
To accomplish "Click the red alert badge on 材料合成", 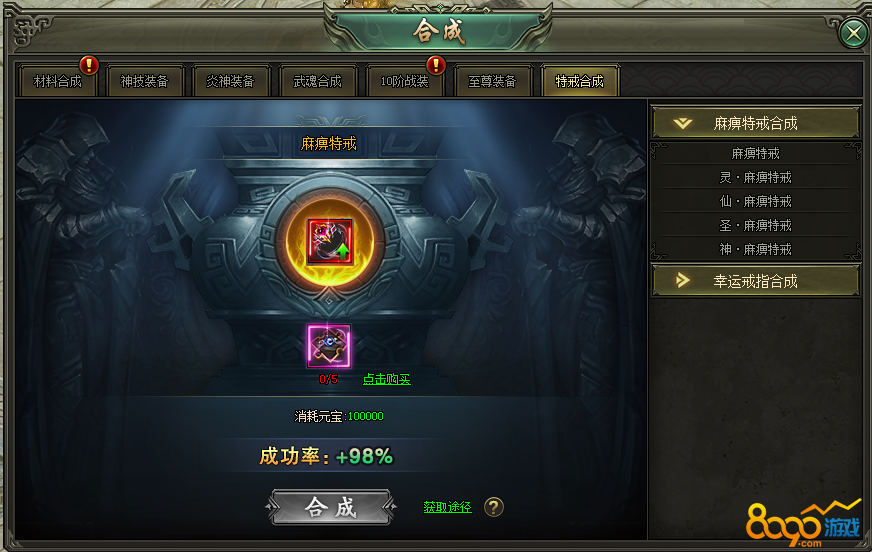I will point(89,65).
